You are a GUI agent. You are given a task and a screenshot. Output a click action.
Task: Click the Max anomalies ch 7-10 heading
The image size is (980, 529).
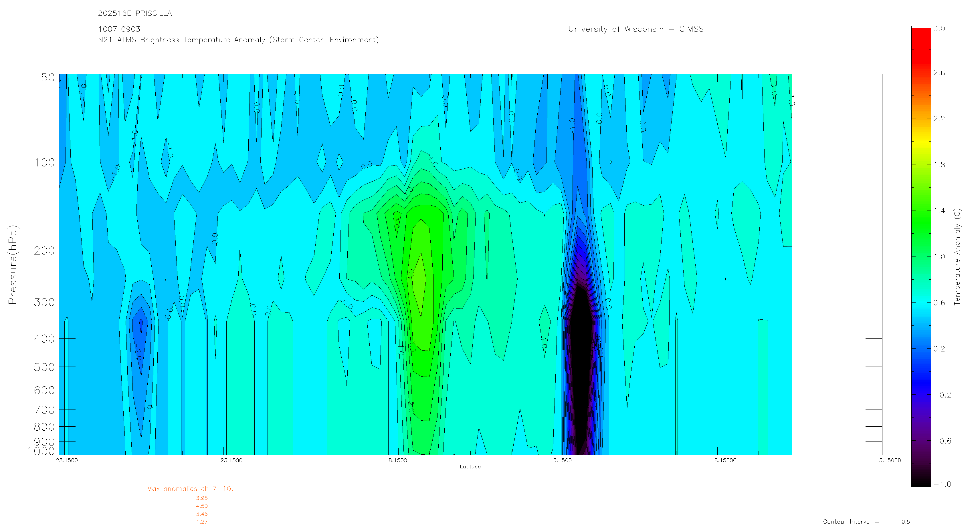pyautogui.click(x=190, y=489)
